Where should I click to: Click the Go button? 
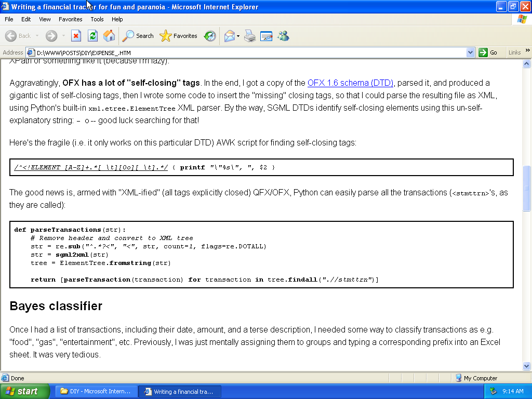click(488, 52)
